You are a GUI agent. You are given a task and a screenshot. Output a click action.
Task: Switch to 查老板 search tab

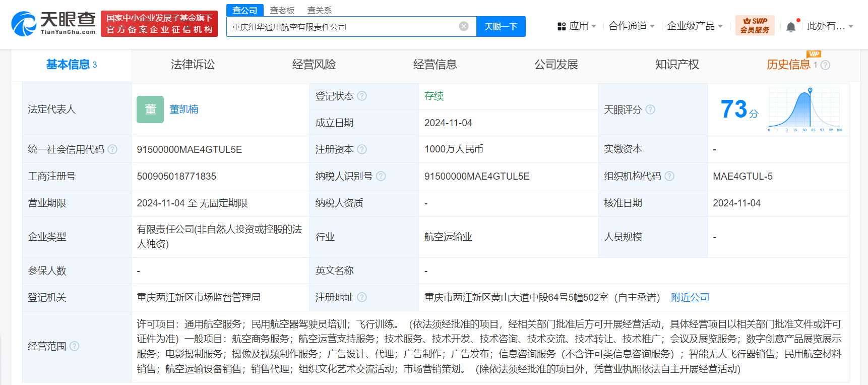(x=282, y=10)
